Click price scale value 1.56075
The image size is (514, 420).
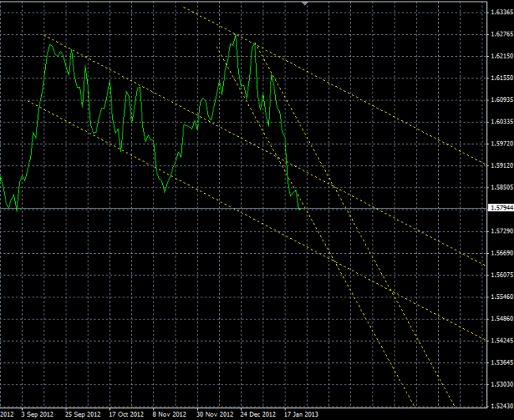(x=501, y=275)
